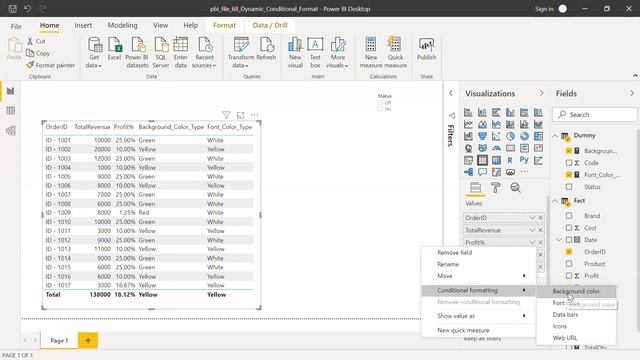Click the SQL Server icon
Viewport: 640px width, 360px height.
pos(161,52)
